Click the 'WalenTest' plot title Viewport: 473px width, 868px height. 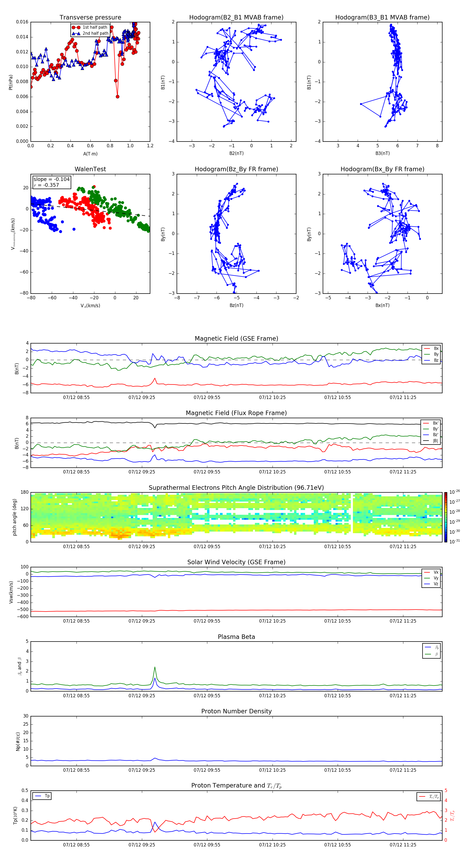tap(90, 169)
